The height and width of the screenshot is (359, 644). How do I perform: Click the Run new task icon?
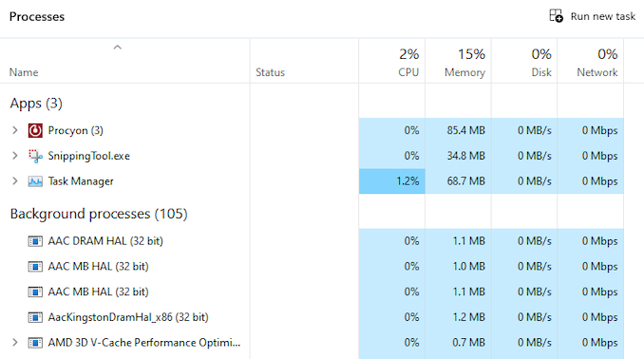pos(556,16)
